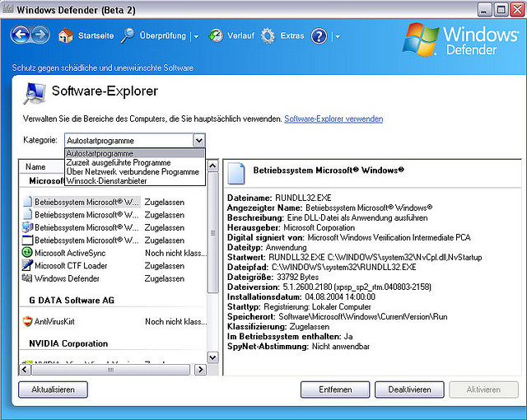
Task: Minimize the Windows Defender window
Action: pyautogui.click(x=484, y=9)
